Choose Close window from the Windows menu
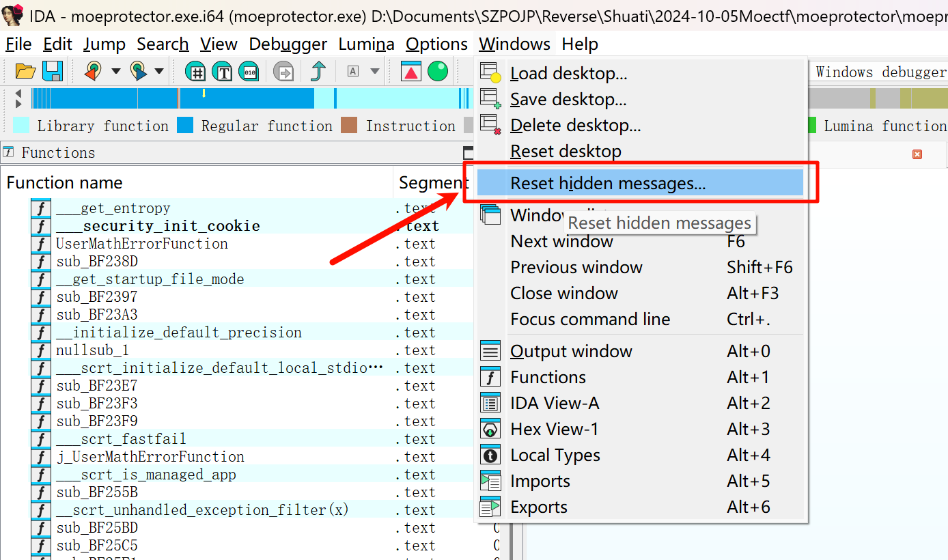948x560 pixels. pyautogui.click(x=641, y=294)
